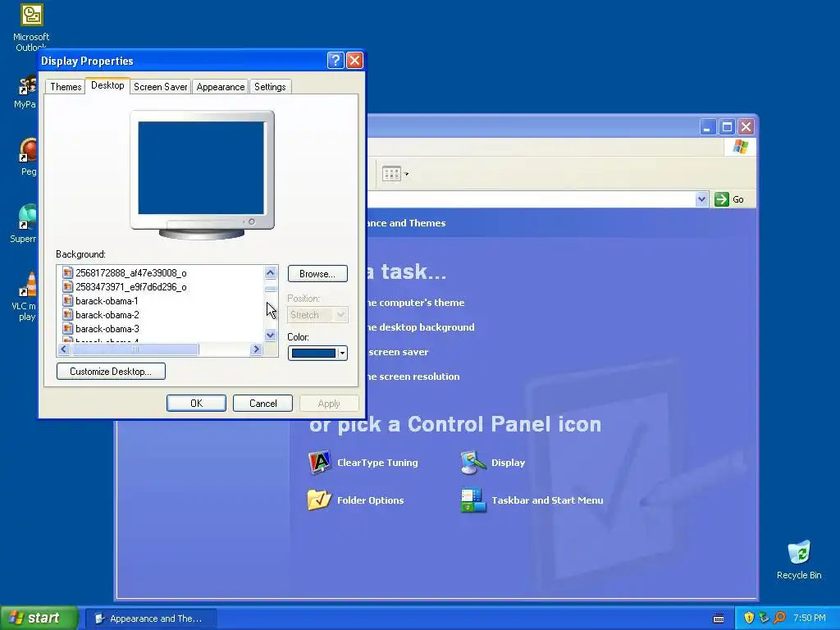Click the Windows flag logo in Control Panel

pyautogui.click(x=741, y=147)
